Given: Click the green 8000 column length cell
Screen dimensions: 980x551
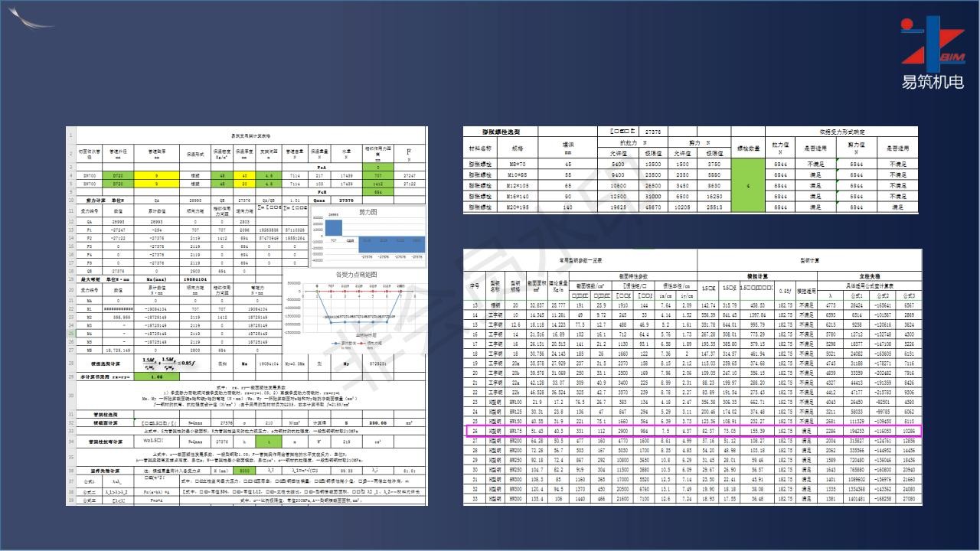Looking at the screenshot, I should (x=244, y=471).
